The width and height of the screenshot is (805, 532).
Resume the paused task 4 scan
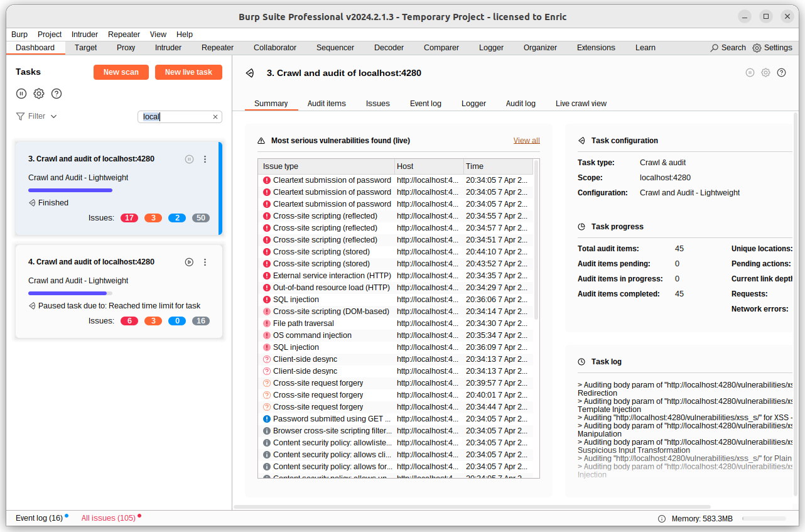coord(189,262)
